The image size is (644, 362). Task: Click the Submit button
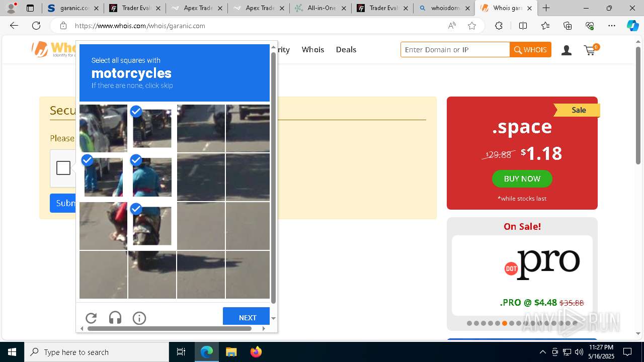coord(63,203)
